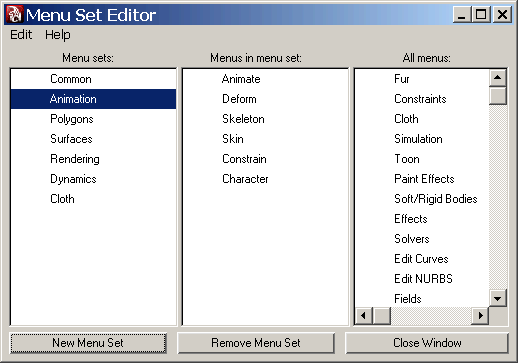
Task: Select the Constrain menu entry
Action: tap(265, 159)
